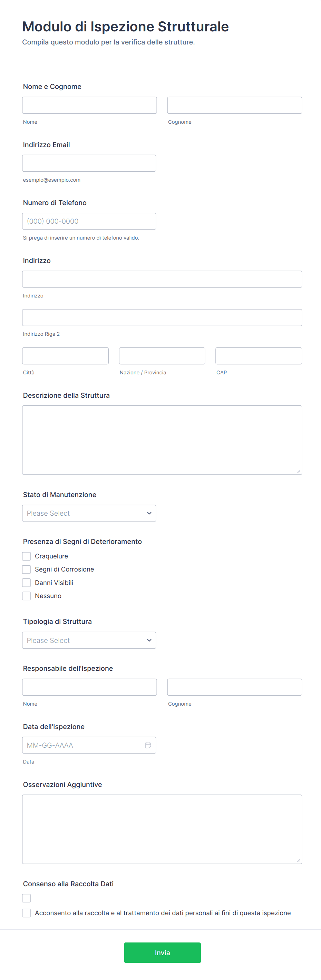Screen dimensions: 321x980
Task: Select the Nessuno checkbox
Action: pyautogui.click(x=26, y=596)
